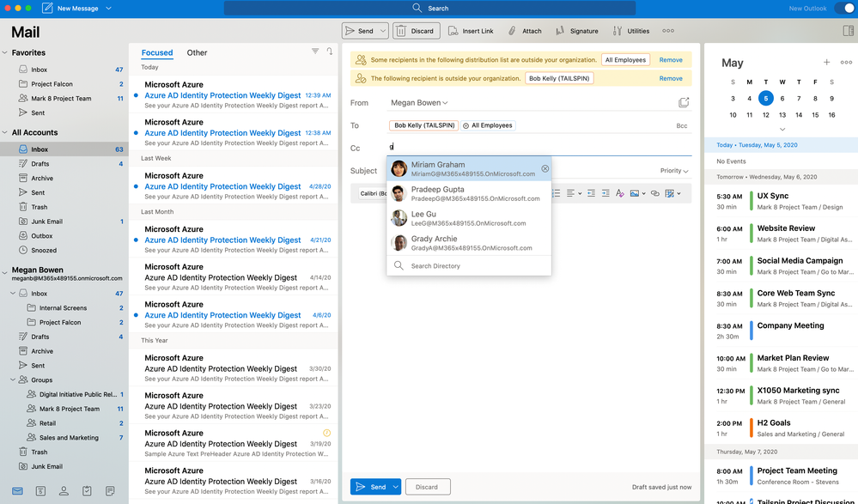Collapse the Favorites section

5,52
